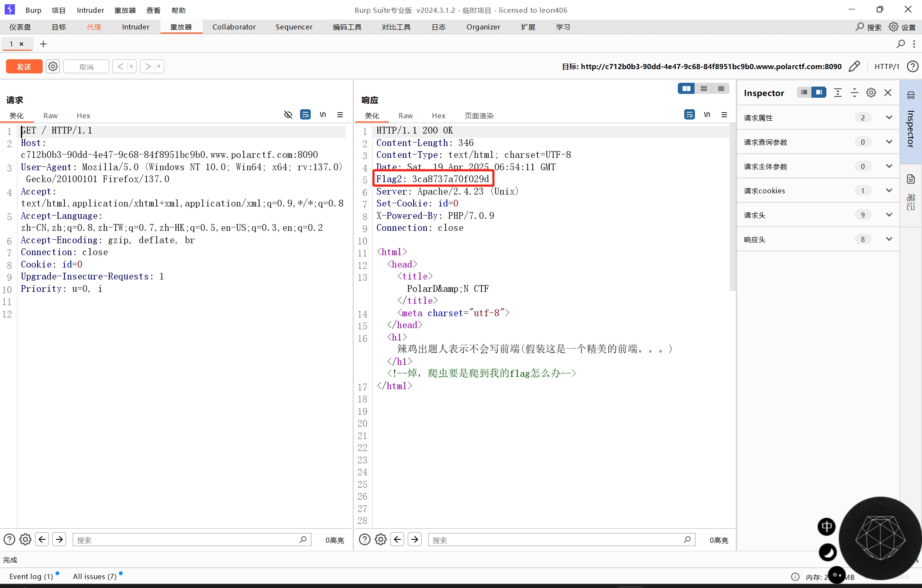The image size is (922, 588).
Task: Toggle hide non-printable eye icon in request
Action: [288, 115]
